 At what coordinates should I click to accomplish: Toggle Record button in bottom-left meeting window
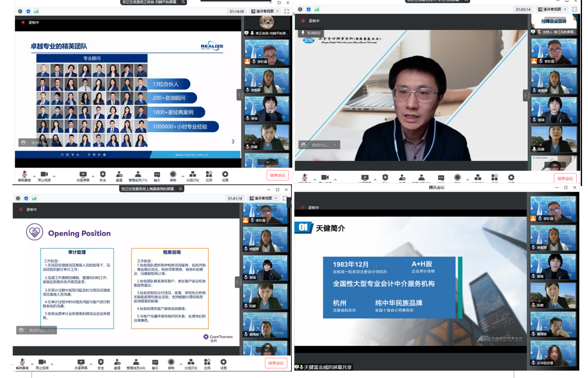pos(171,363)
